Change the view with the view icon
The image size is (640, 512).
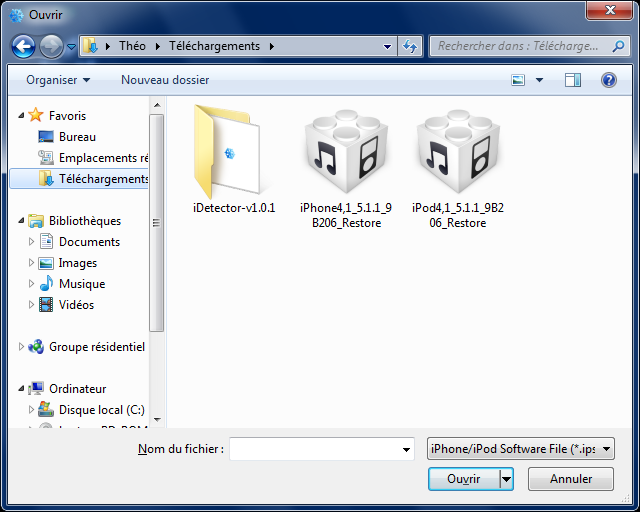(518, 80)
